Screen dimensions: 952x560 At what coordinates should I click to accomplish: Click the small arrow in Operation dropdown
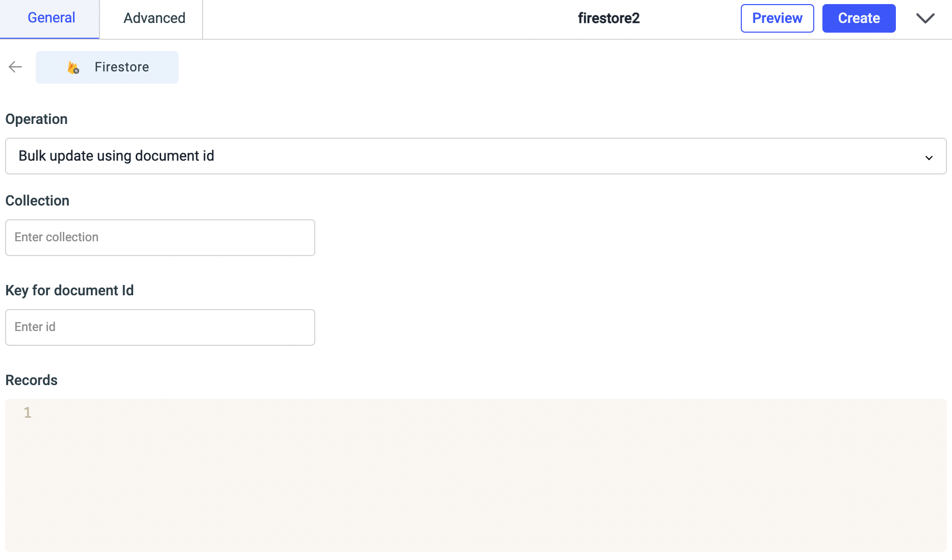point(929,158)
